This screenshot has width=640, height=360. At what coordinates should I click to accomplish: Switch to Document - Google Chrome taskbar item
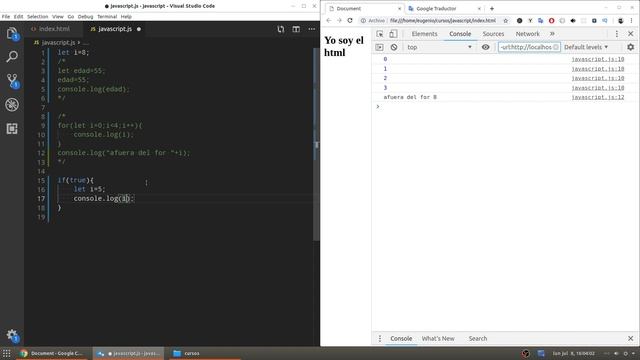(x=52, y=353)
